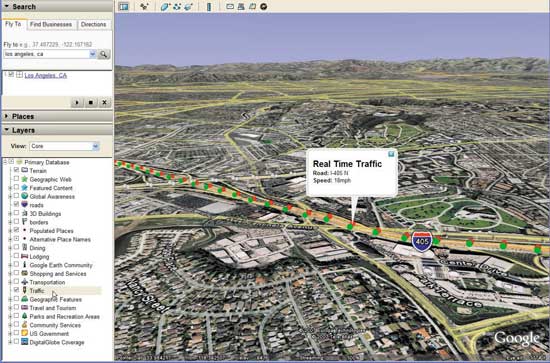
Task: Select the Google Earth Community label
Action: 61,265
